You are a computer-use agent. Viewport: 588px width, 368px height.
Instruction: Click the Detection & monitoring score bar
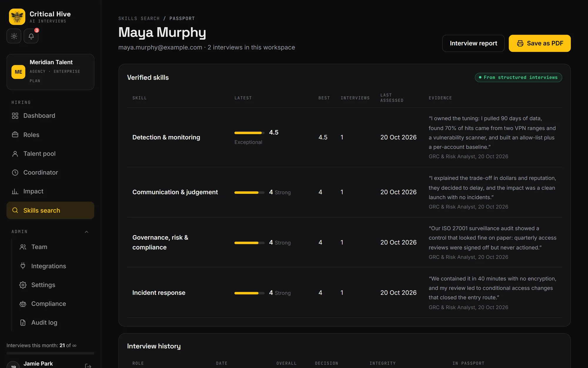pyautogui.click(x=249, y=133)
